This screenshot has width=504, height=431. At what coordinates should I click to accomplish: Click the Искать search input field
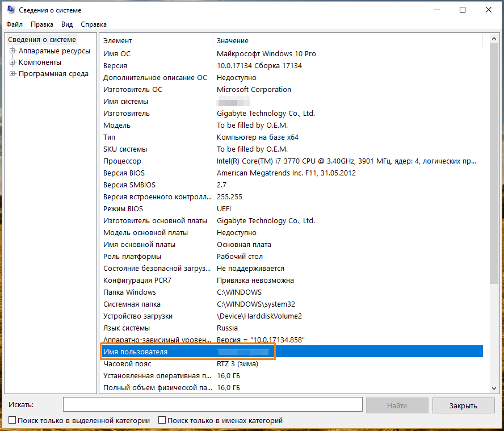pyautogui.click(x=213, y=405)
